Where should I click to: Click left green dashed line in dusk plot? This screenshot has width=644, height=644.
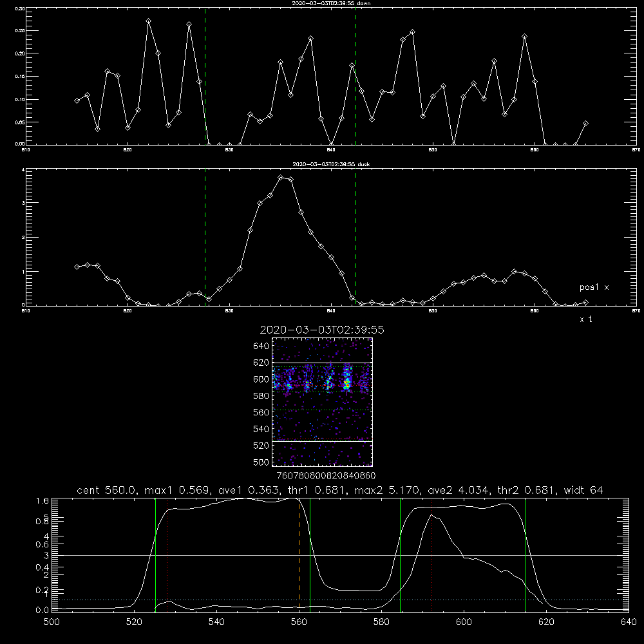point(205,237)
